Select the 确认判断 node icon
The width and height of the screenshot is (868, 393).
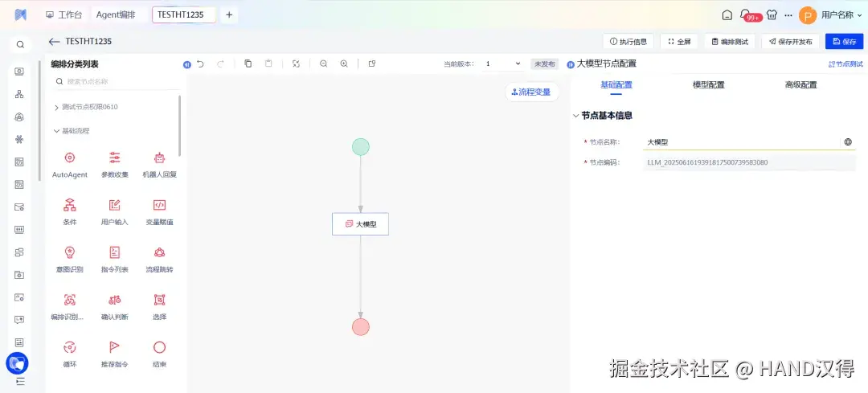tap(115, 300)
